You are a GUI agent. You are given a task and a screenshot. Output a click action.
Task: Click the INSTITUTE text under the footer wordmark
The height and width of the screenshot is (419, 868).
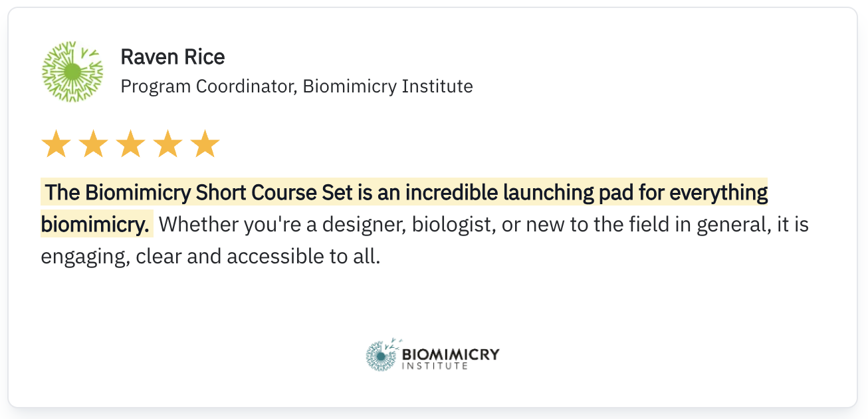tap(435, 366)
